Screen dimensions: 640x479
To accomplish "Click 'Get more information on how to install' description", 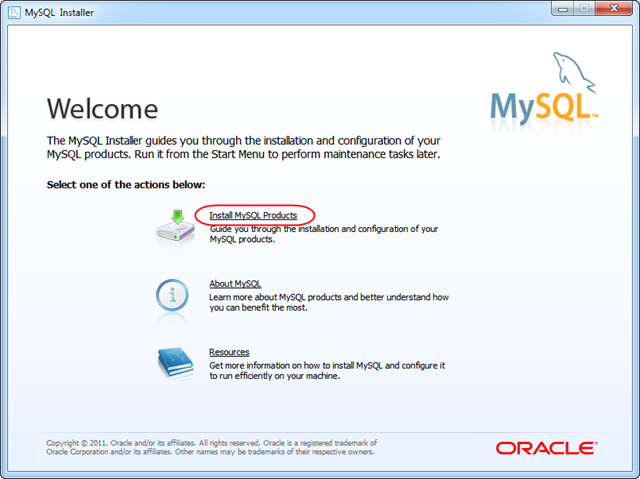I will 327,370.
